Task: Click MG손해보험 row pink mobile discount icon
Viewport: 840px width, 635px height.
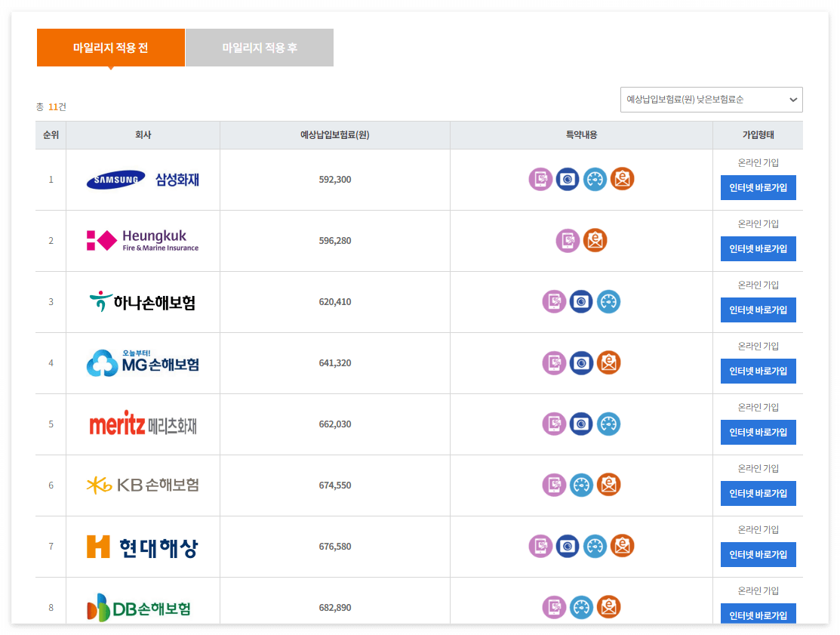Action: click(555, 362)
